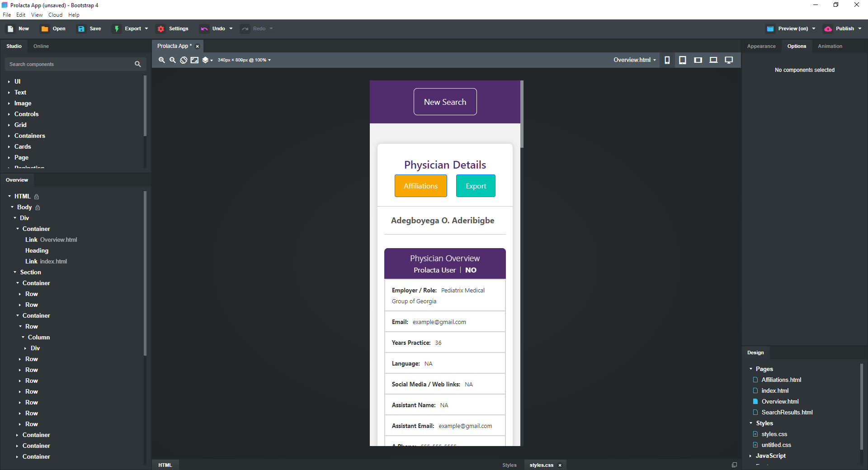Click the Redo arrow icon
The width and height of the screenshot is (868, 470).
pyautogui.click(x=245, y=29)
